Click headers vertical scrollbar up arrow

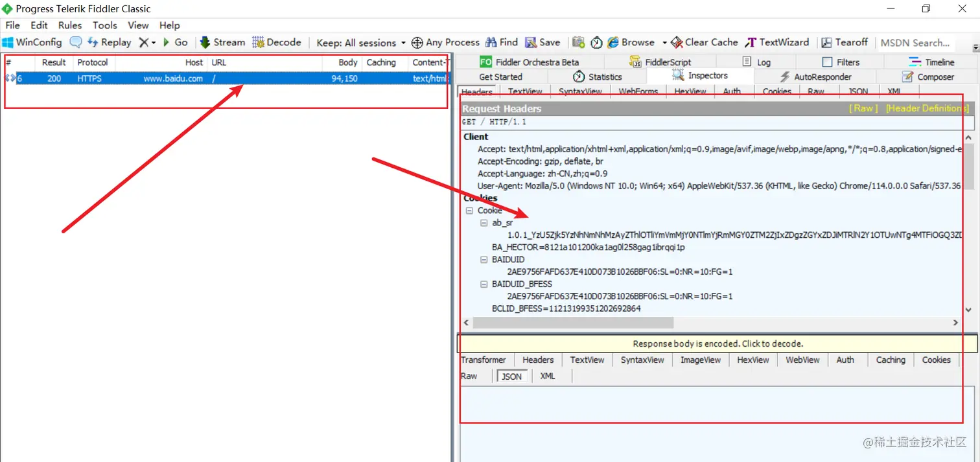click(x=969, y=138)
